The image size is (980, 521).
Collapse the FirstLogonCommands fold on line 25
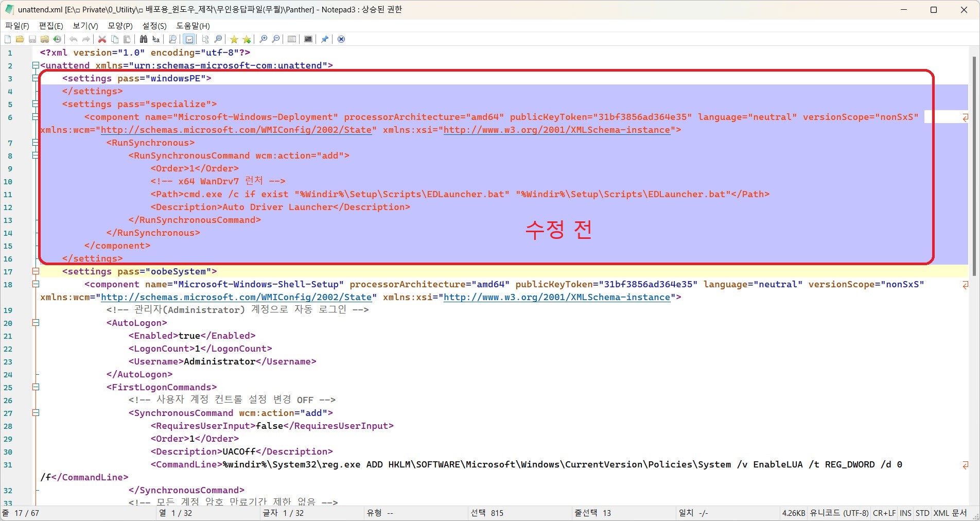pos(36,387)
